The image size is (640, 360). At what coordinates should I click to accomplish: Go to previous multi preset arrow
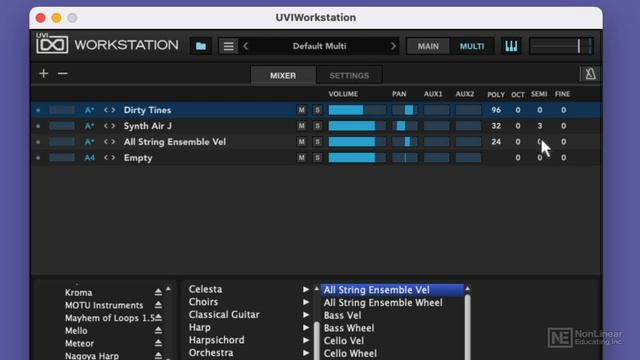246,46
